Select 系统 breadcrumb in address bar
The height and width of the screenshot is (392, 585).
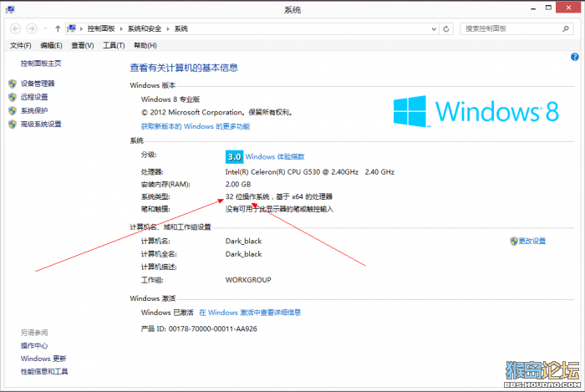click(181, 28)
